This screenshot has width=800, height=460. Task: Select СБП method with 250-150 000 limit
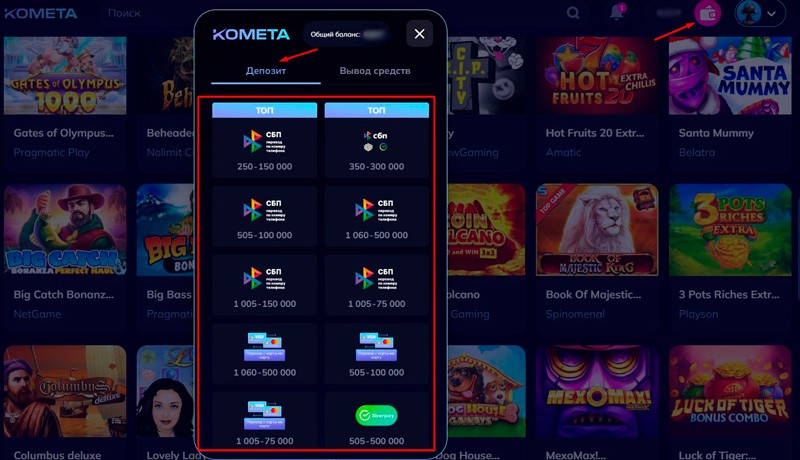pos(264,140)
